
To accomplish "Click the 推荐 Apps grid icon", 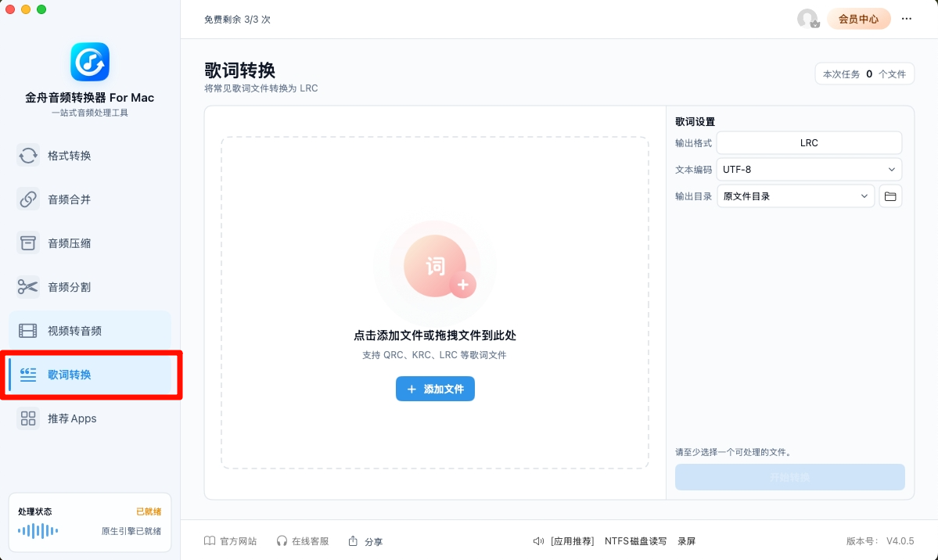I will 28,418.
